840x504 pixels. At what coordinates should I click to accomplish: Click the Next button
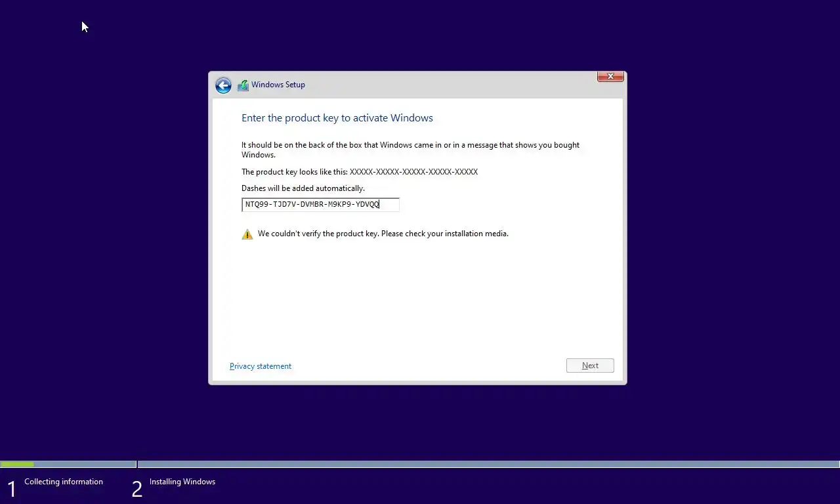(x=590, y=366)
